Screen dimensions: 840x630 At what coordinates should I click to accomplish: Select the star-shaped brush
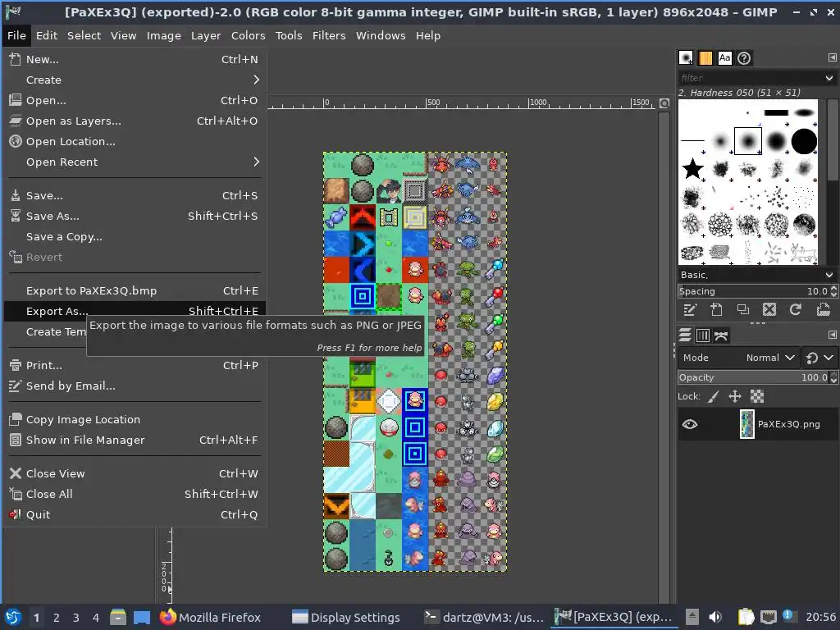692,169
